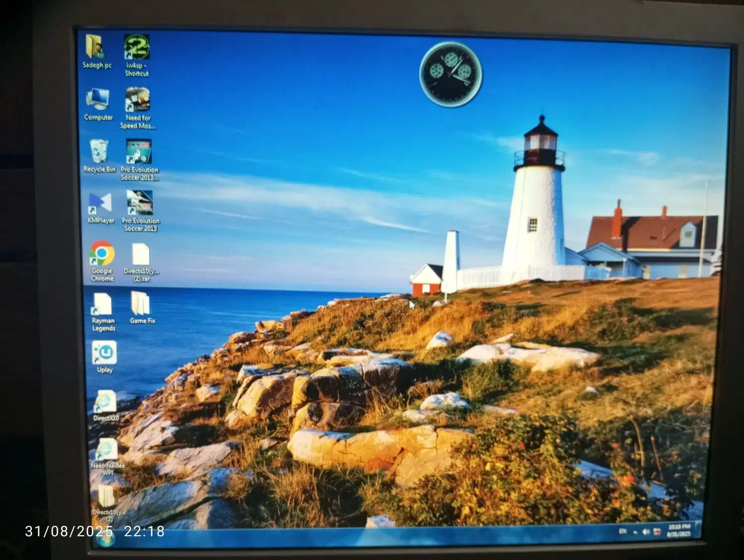Launch KMPlayer from the desktop

(x=101, y=208)
